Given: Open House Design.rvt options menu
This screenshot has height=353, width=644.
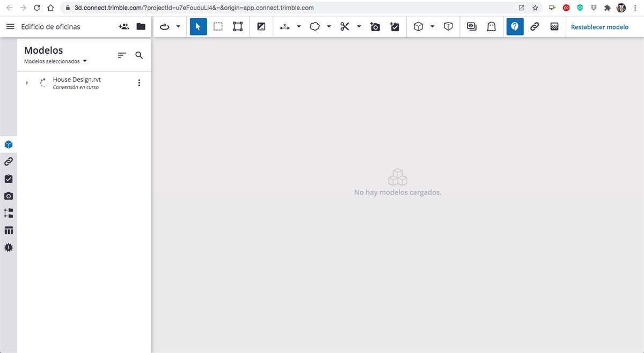Looking at the screenshot, I should (139, 82).
